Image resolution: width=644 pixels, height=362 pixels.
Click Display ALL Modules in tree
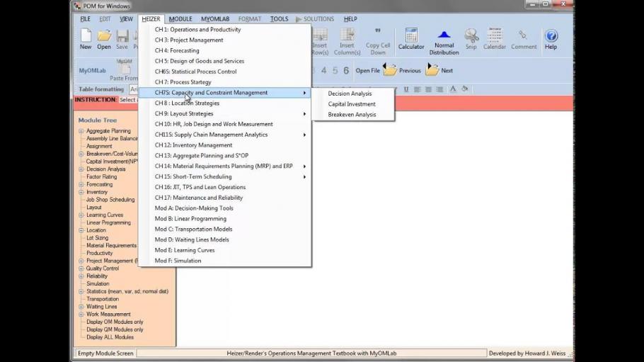point(110,337)
